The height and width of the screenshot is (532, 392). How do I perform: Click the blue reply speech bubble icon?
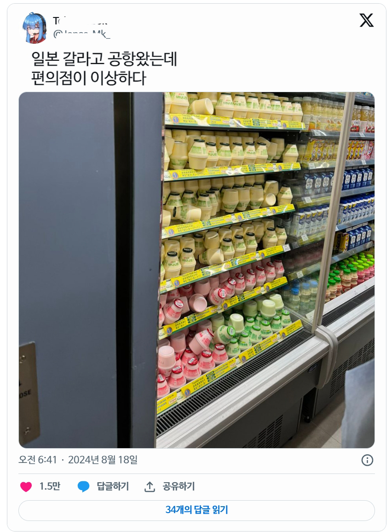pos(83,486)
